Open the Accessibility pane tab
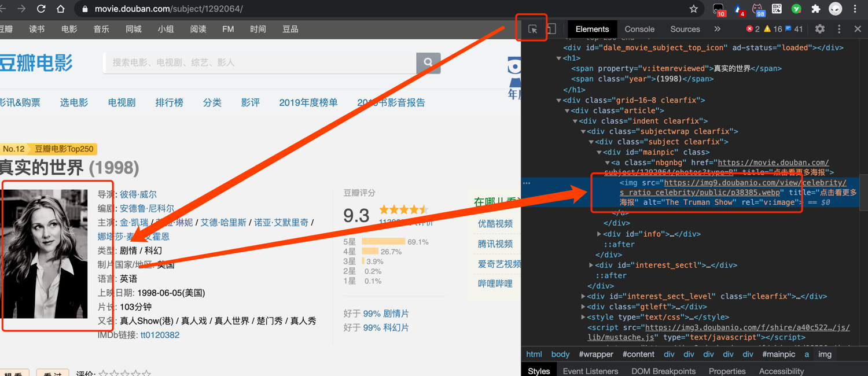Image resolution: width=868 pixels, height=376 pixels. (781, 371)
